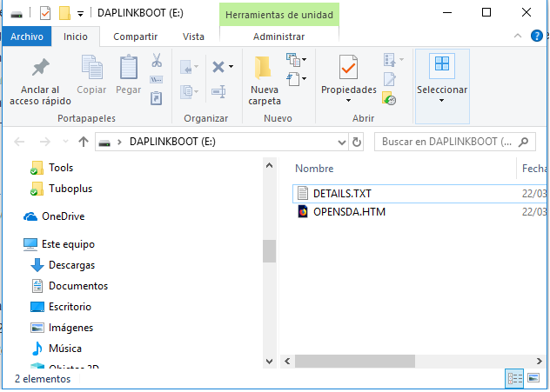
Task: Switch to the Vista tab
Action: point(193,37)
